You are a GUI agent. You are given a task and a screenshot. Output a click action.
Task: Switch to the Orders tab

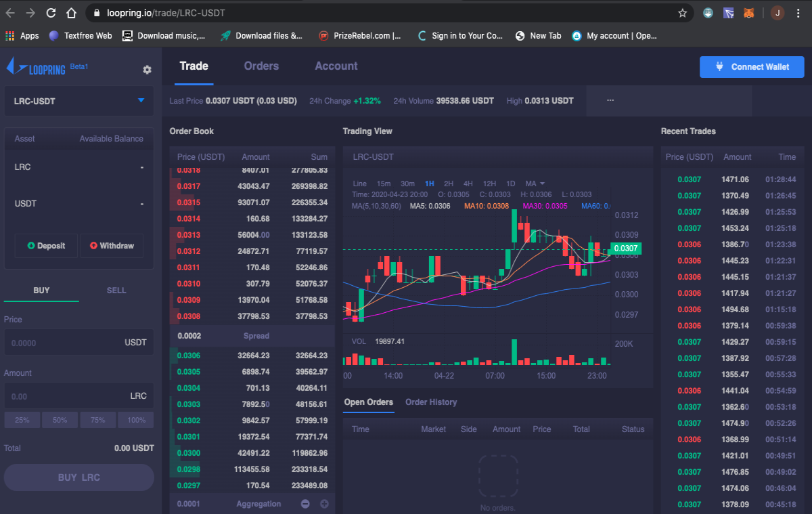261,66
